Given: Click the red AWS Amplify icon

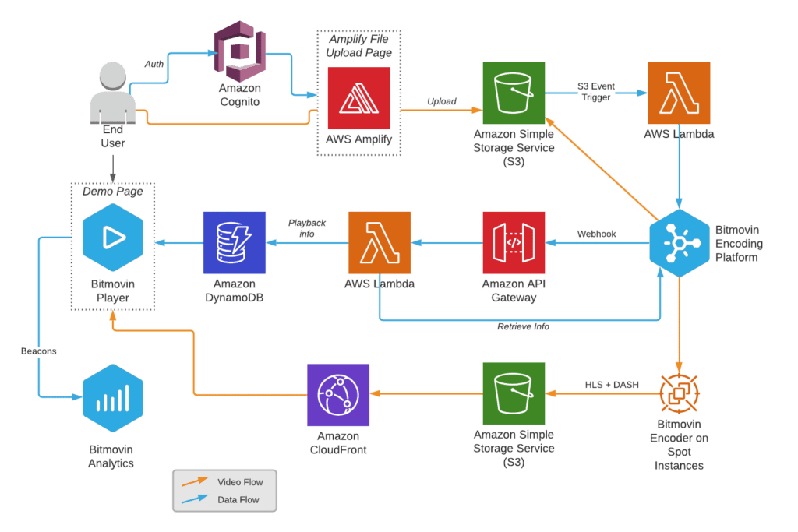Looking at the screenshot, I should point(358,98).
